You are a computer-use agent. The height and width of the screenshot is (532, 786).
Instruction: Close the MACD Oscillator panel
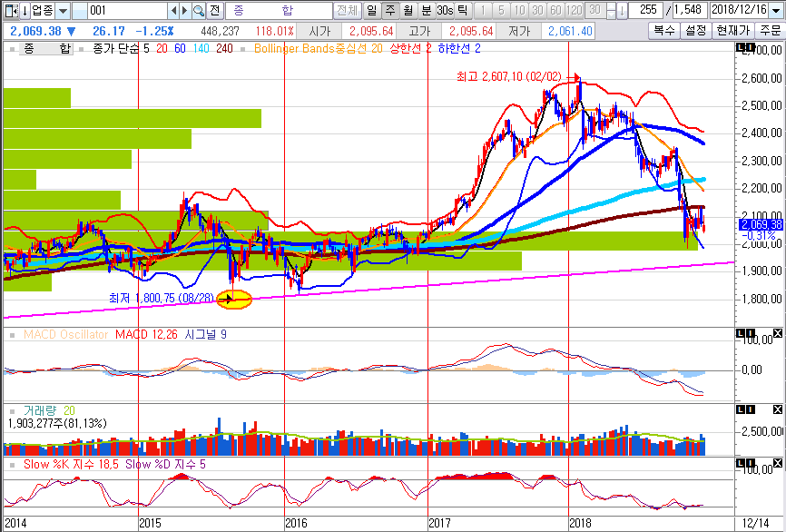777,333
